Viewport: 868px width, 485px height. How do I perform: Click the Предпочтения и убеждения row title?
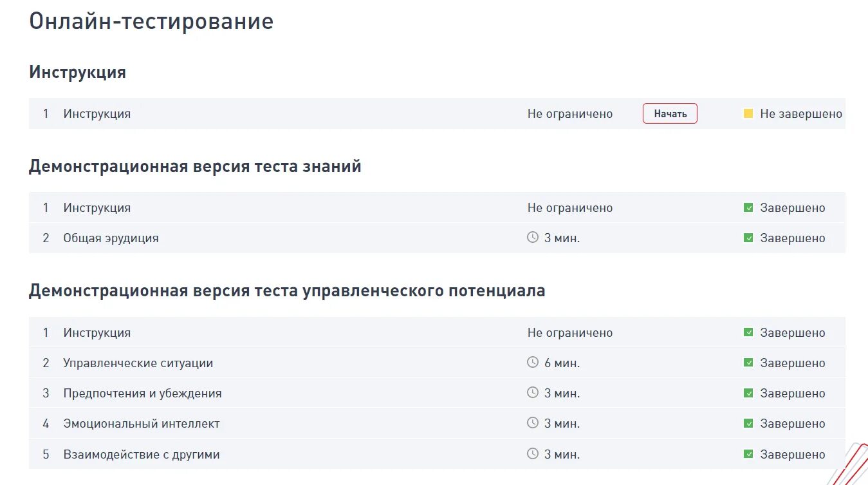pos(142,394)
